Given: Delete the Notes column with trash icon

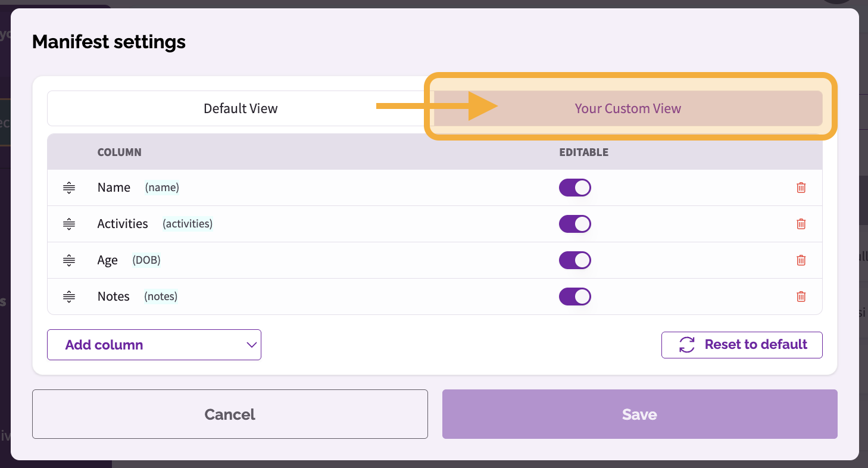Looking at the screenshot, I should point(801,297).
